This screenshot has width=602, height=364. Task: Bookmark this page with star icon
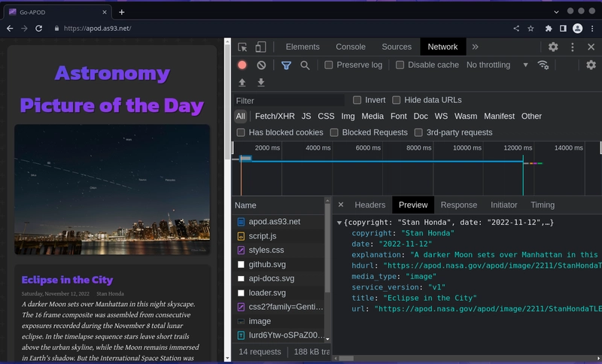tap(531, 29)
